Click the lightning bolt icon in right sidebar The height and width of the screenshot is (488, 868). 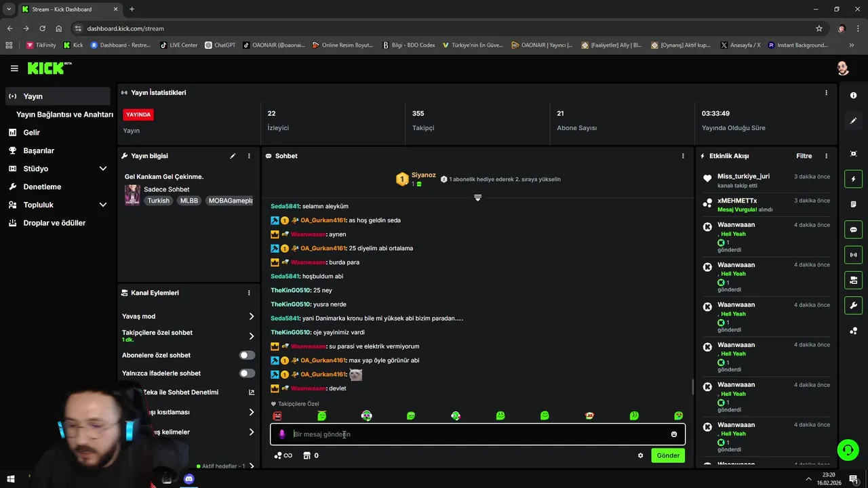pos(853,179)
